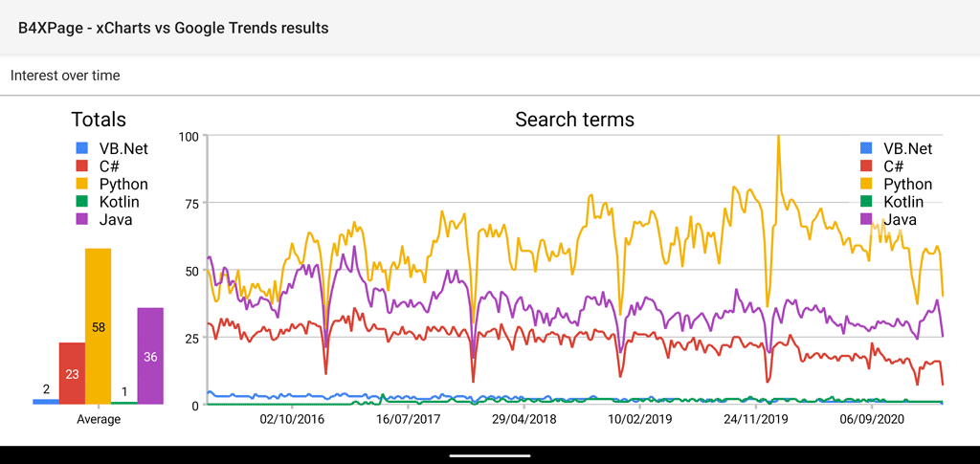
Task: Tap the B4XPage page title in header
Action: click(173, 28)
